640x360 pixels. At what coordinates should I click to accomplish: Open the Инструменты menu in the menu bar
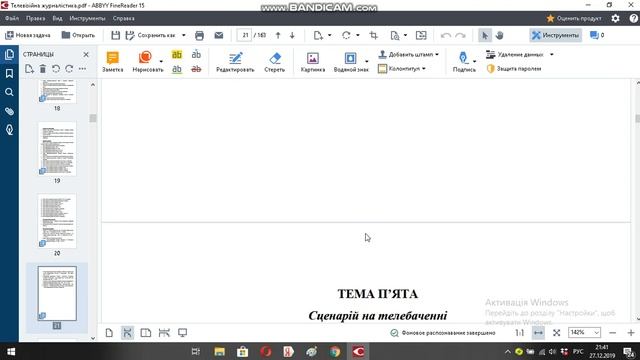[x=87, y=18]
